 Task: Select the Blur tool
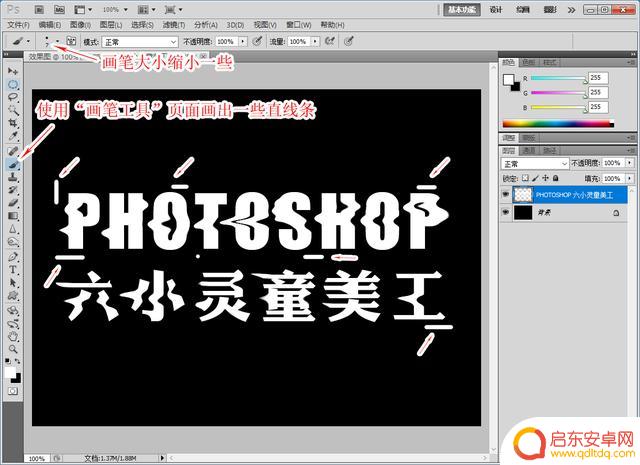coord(13,229)
